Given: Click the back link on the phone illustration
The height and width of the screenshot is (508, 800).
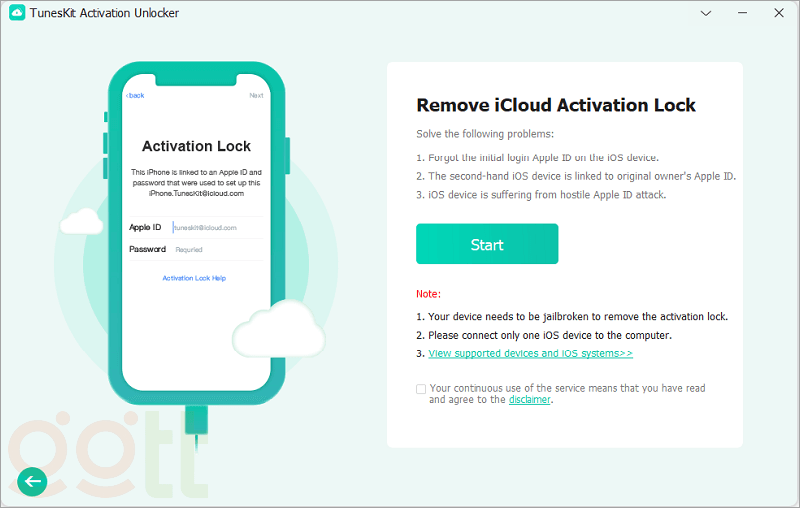Looking at the screenshot, I should tap(135, 96).
